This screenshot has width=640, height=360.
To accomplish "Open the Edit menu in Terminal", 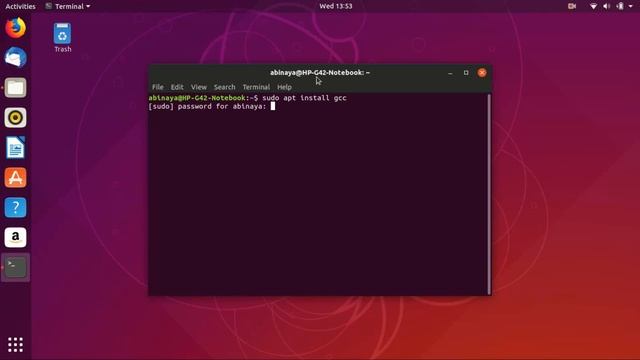I will [x=177, y=87].
